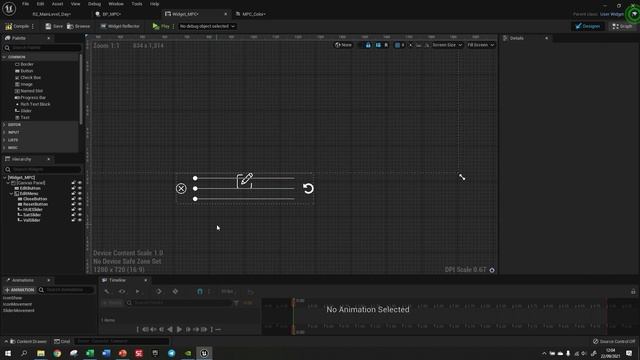Click in the Palette search field
This screenshot has width=640, height=360.
tap(43, 48)
